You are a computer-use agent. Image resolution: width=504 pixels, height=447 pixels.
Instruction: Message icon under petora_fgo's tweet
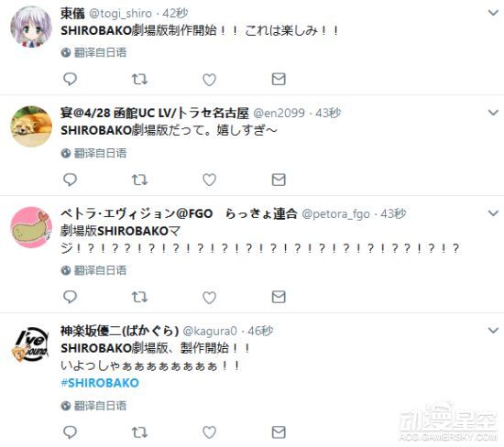[x=279, y=297]
